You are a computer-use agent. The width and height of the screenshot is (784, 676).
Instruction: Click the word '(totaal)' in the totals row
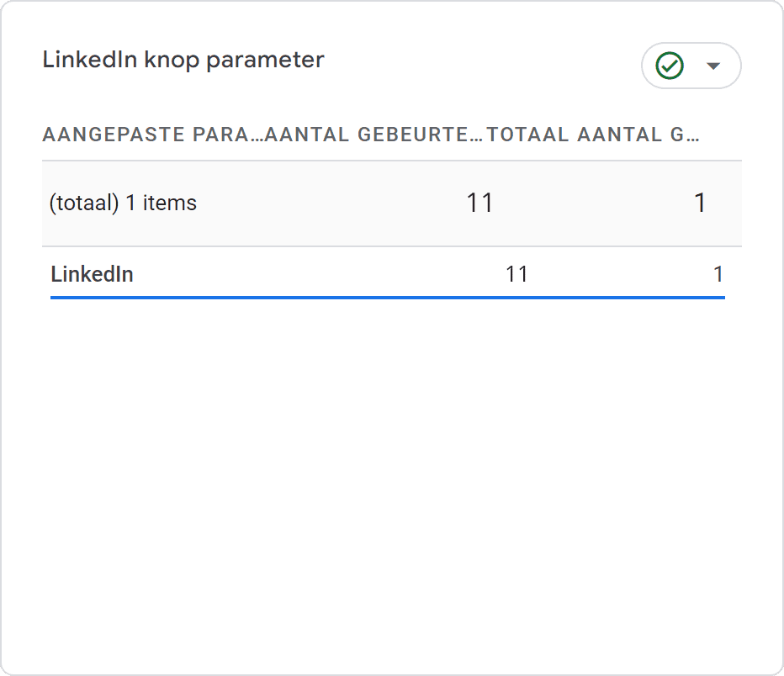point(84,203)
